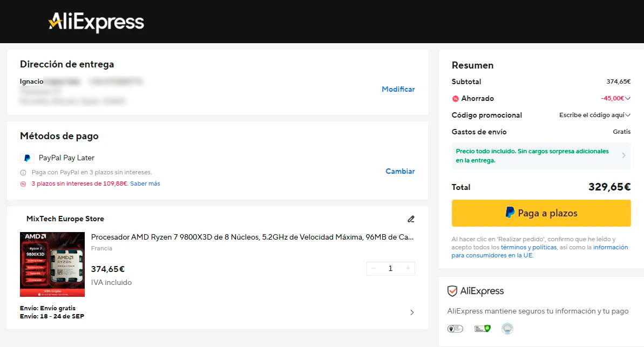Screen dimensions: 644x347
Task: Click the Subtotal value '374,65€' in Resumen
Action: point(619,81)
